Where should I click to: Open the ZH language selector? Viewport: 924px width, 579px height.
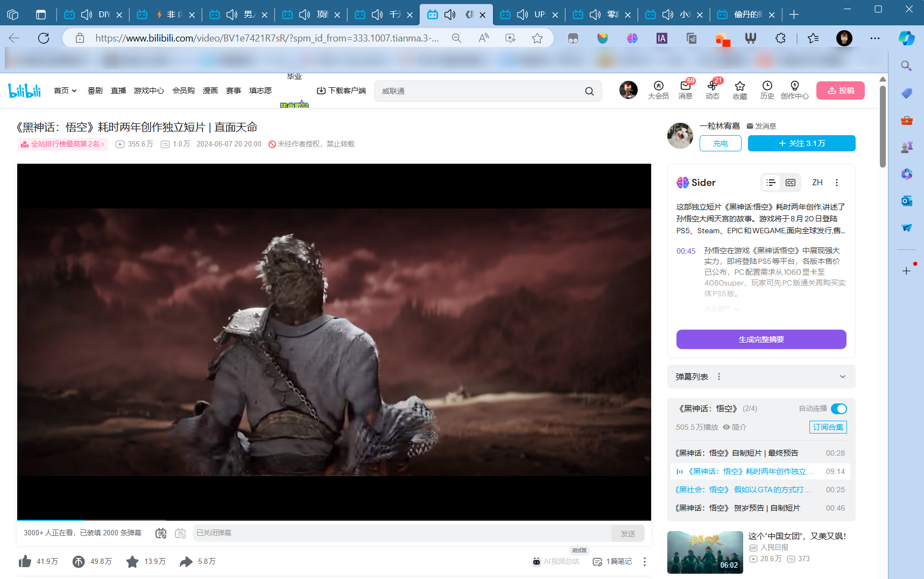[x=817, y=183]
